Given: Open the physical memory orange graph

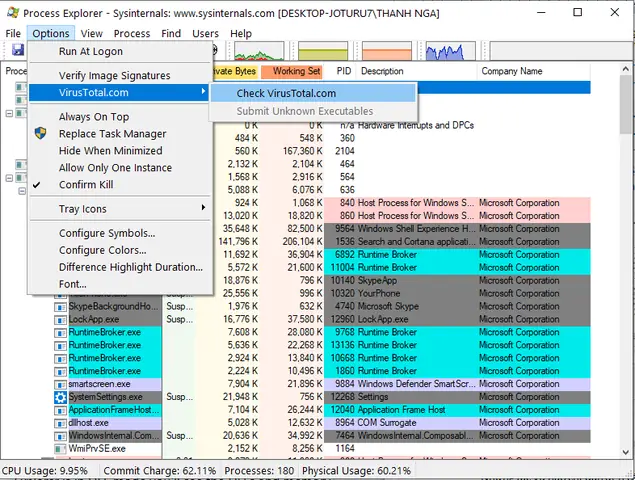Looking at the screenshot, I should 387,51.
